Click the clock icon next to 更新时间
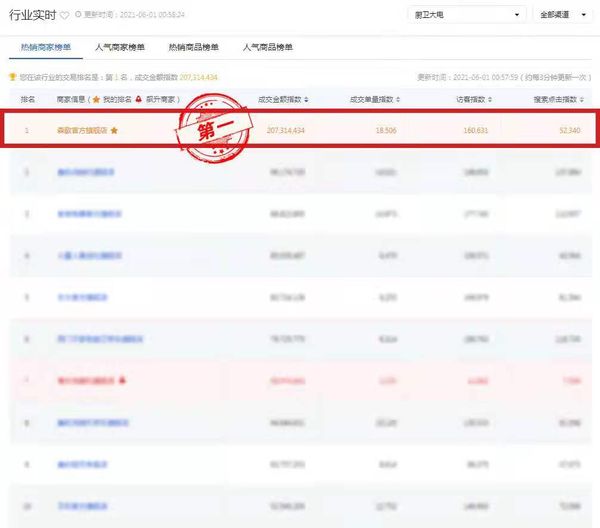Image resolution: width=600 pixels, height=528 pixels. (77, 16)
